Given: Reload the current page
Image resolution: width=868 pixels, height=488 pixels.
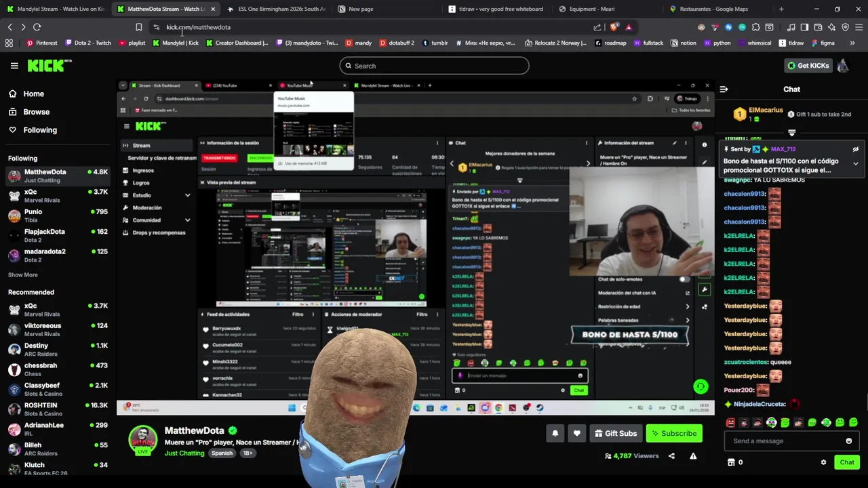Looking at the screenshot, I should pos(37,27).
